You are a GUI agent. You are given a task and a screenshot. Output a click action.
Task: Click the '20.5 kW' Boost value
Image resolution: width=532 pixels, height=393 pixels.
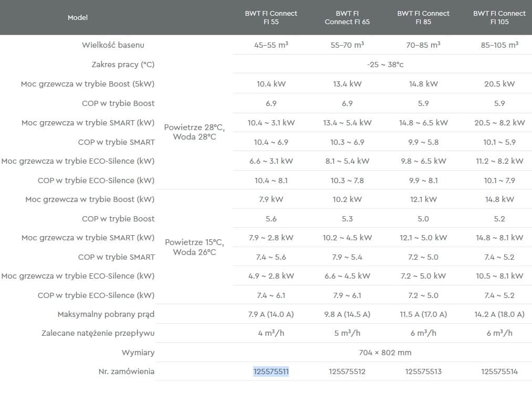pyautogui.click(x=499, y=84)
